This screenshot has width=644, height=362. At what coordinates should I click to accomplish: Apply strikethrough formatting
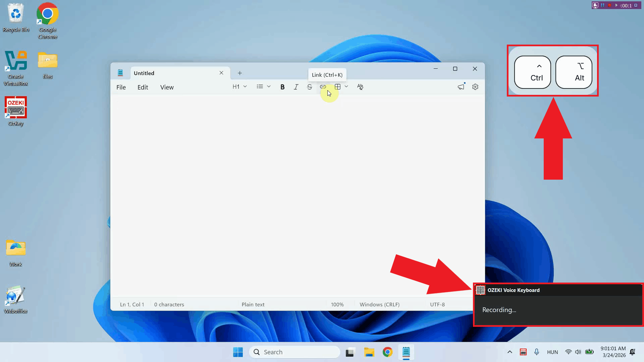[309, 87]
